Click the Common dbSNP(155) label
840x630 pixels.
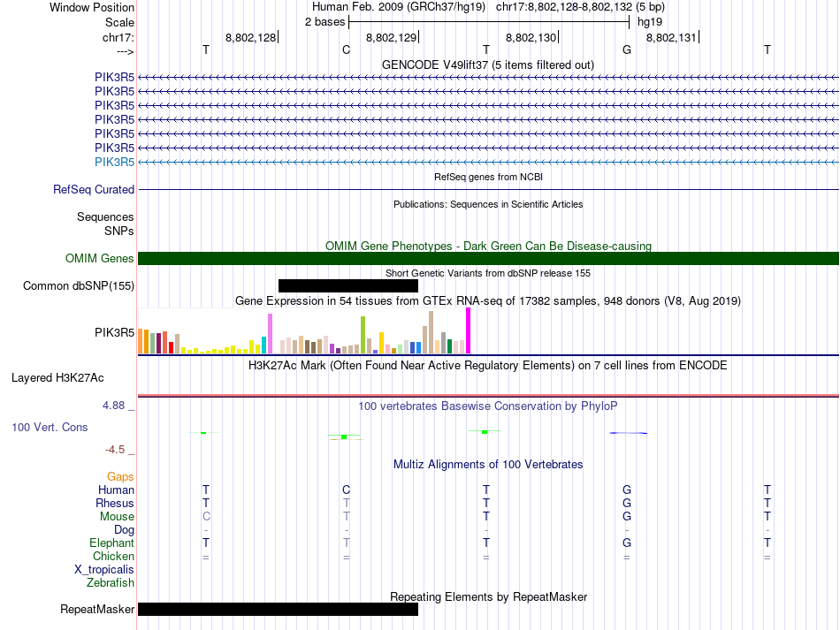[78, 285]
